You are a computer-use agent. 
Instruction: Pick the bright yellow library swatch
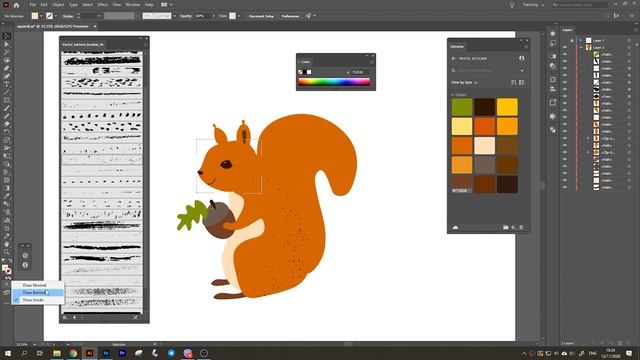(507, 107)
